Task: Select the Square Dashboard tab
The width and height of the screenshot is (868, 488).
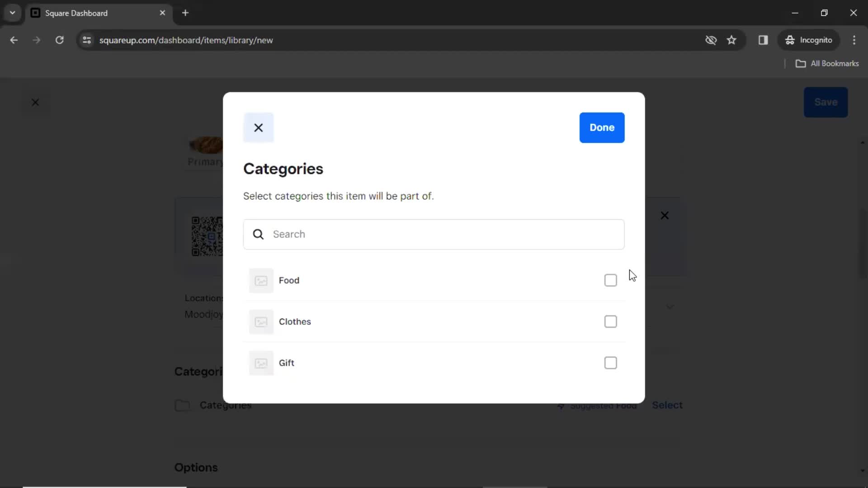Action: click(x=99, y=13)
